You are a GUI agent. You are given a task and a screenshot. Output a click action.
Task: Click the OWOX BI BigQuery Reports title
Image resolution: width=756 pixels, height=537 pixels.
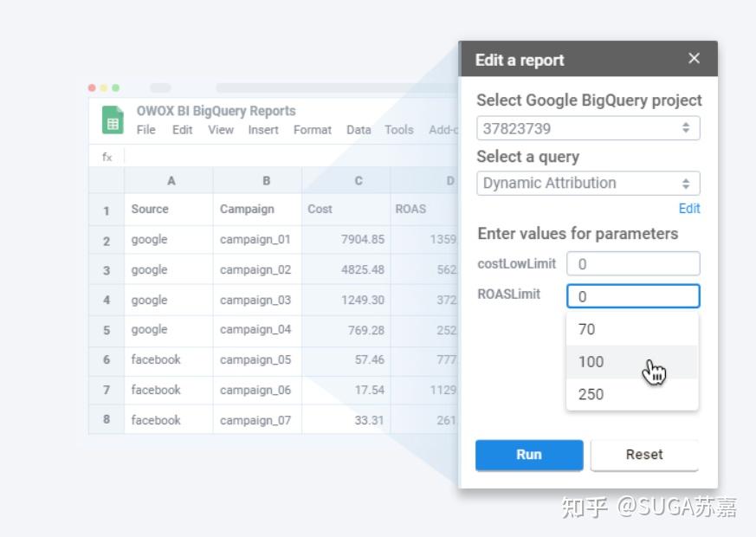216,111
